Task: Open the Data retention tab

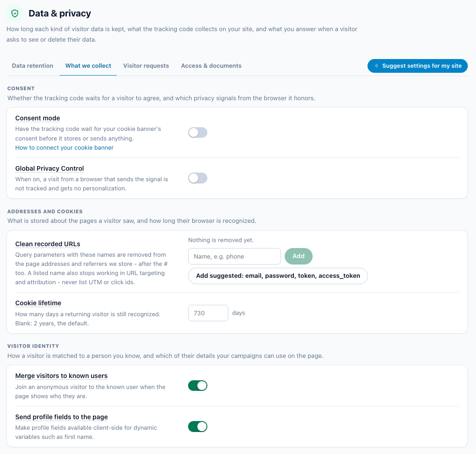Action: (32, 66)
